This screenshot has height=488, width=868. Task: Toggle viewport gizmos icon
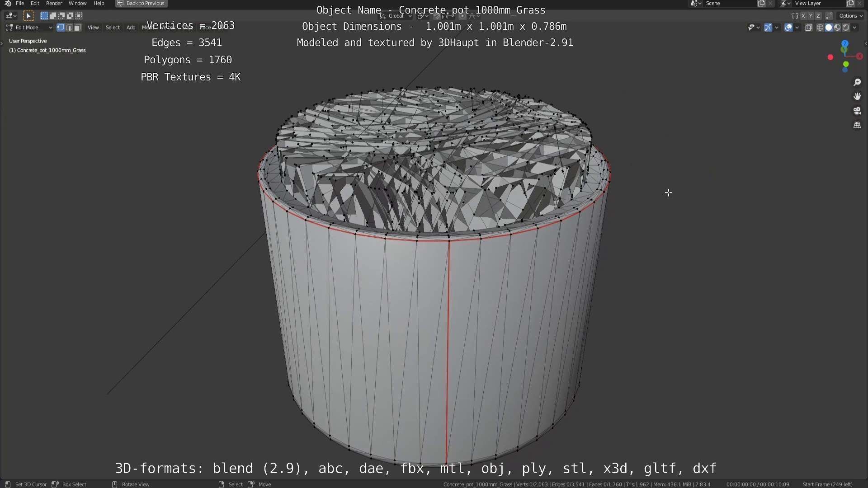point(768,28)
